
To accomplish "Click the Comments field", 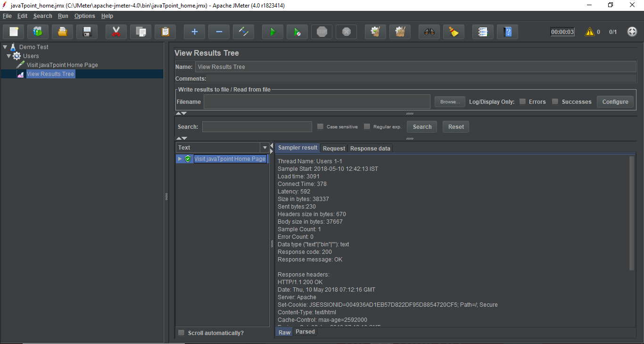I will pos(421,78).
